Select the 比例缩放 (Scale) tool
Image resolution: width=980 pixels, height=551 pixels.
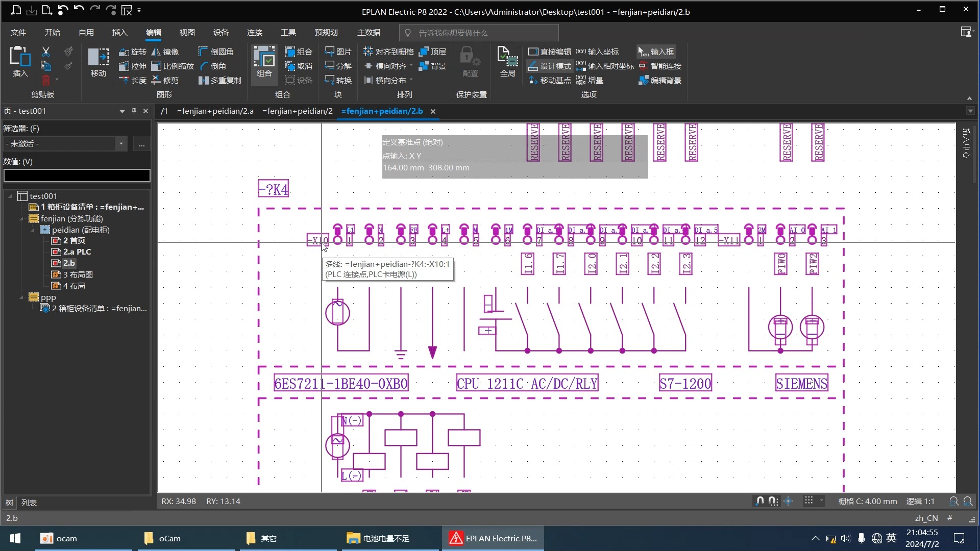[x=173, y=66]
